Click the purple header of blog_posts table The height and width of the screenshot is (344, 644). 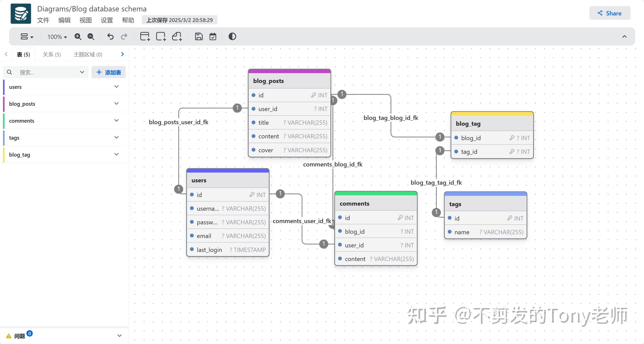289,72
